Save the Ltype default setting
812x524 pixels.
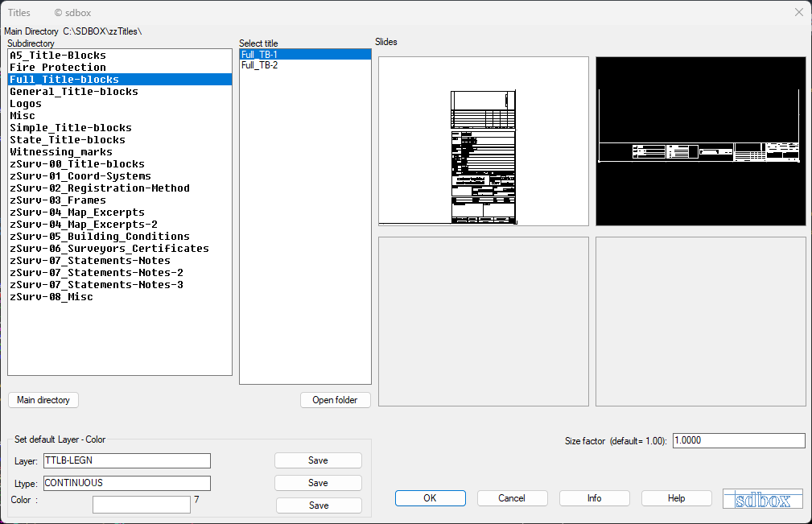(318, 483)
